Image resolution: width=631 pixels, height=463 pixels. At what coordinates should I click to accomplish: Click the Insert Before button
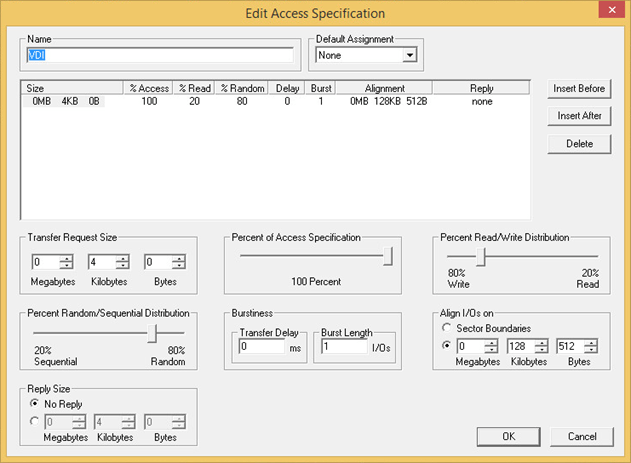[x=578, y=88]
